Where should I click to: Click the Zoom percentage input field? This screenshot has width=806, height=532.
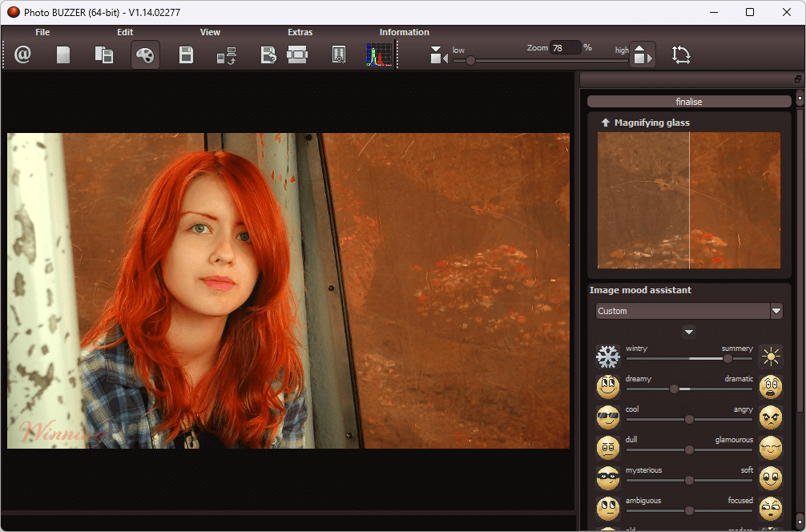point(565,48)
